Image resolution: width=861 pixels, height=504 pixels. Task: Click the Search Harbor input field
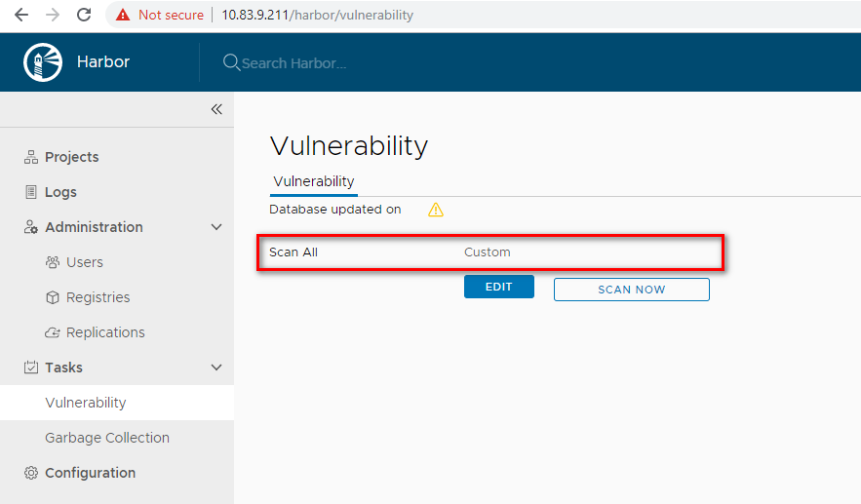coord(294,63)
